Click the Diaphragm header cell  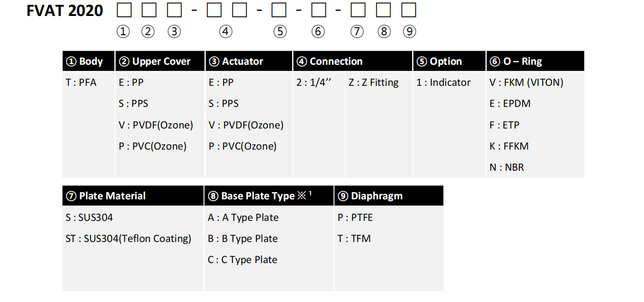pyautogui.click(x=389, y=196)
